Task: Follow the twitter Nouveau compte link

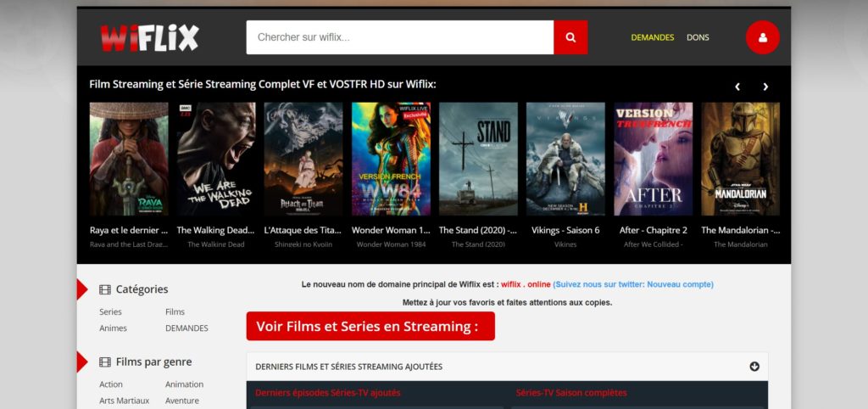Action: [x=633, y=284]
